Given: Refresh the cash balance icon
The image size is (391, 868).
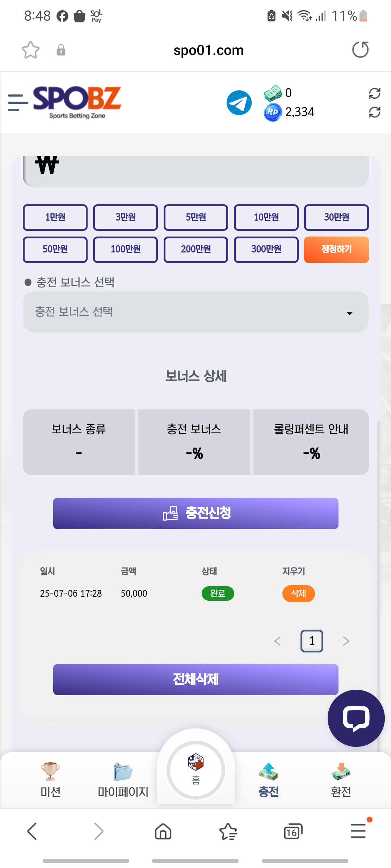Looking at the screenshot, I should pos(374,93).
